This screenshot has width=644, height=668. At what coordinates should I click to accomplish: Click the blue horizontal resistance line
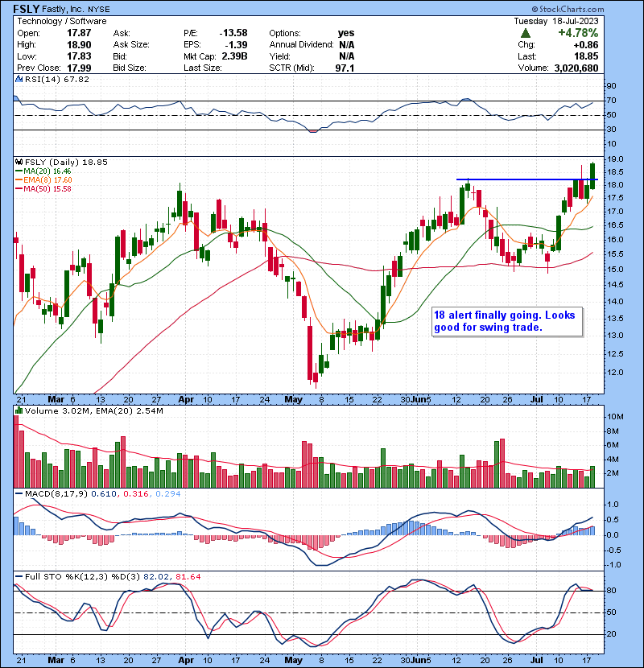coord(523,179)
